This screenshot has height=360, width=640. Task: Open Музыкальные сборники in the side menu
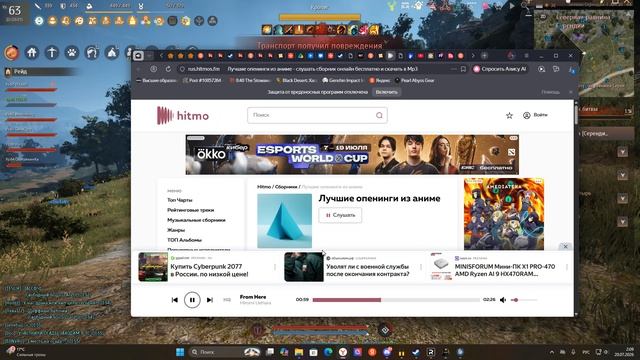[196, 220]
